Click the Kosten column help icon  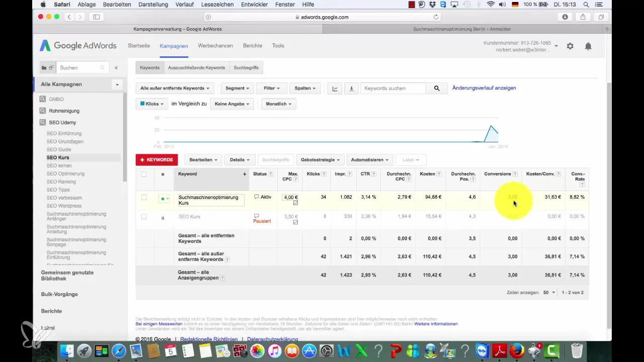click(x=440, y=174)
